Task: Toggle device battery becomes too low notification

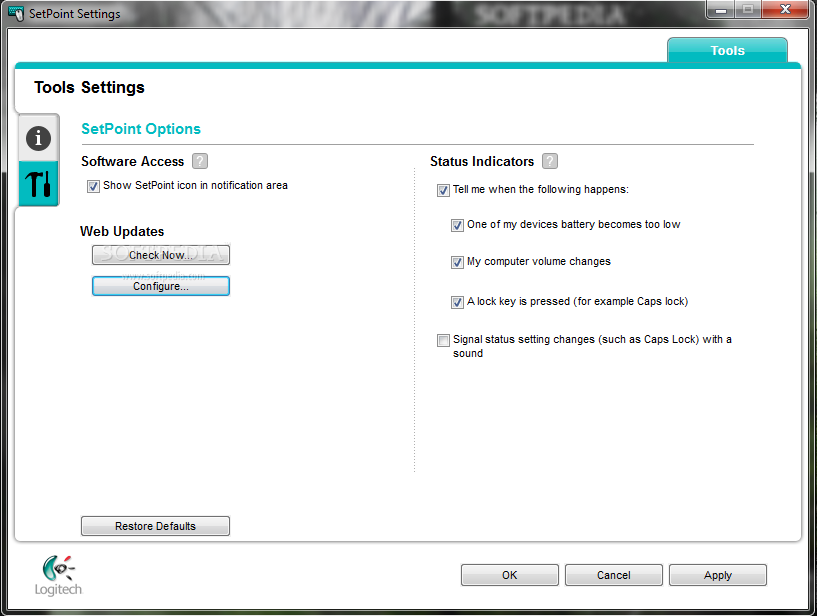Action: (x=457, y=225)
